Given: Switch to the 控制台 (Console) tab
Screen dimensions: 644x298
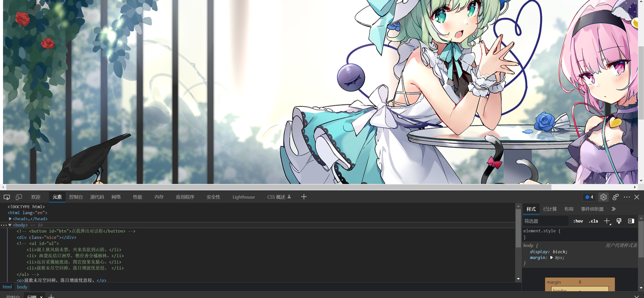Looking at the screenshot, I should point(76,197).
